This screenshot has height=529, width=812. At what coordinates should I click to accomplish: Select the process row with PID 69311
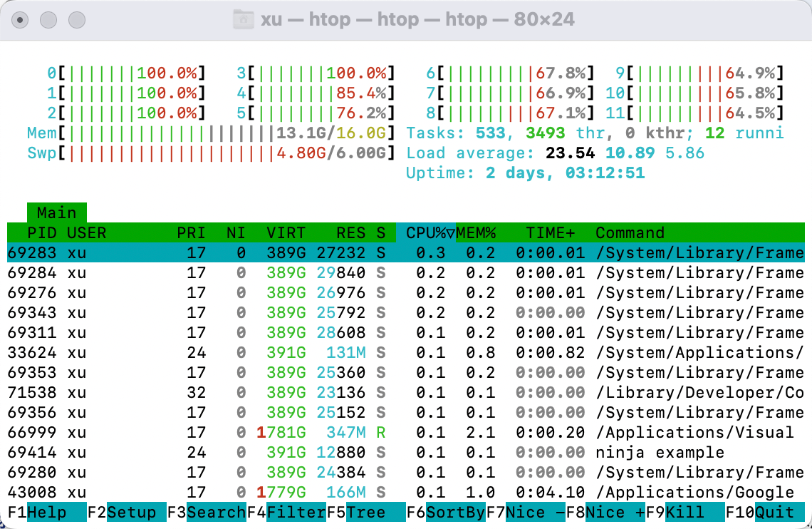(x=406, y=333)
